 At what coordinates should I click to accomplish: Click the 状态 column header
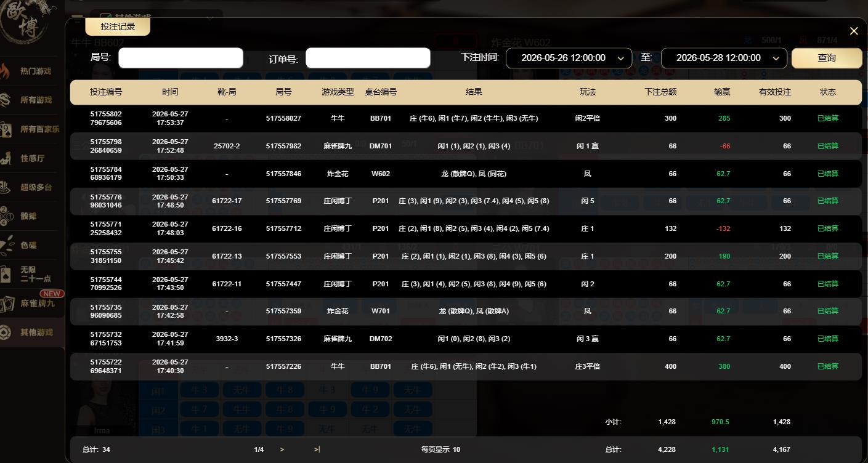[x=828, y=92]
